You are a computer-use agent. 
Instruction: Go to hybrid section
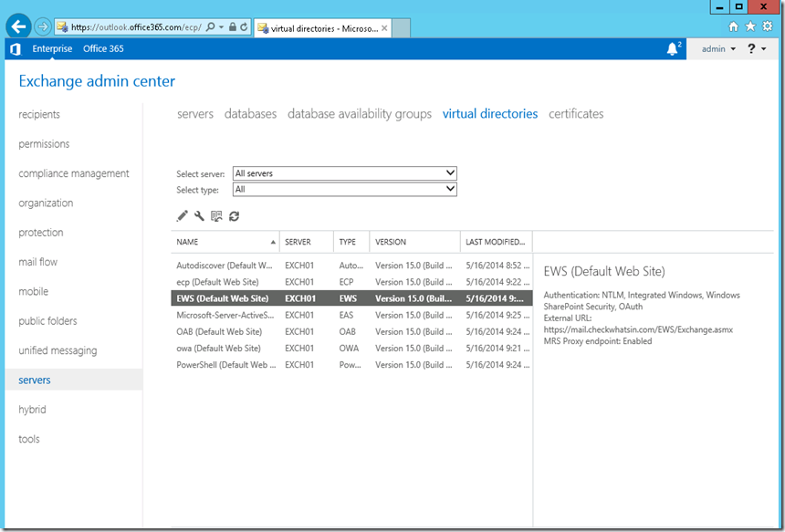coord(32,410)
